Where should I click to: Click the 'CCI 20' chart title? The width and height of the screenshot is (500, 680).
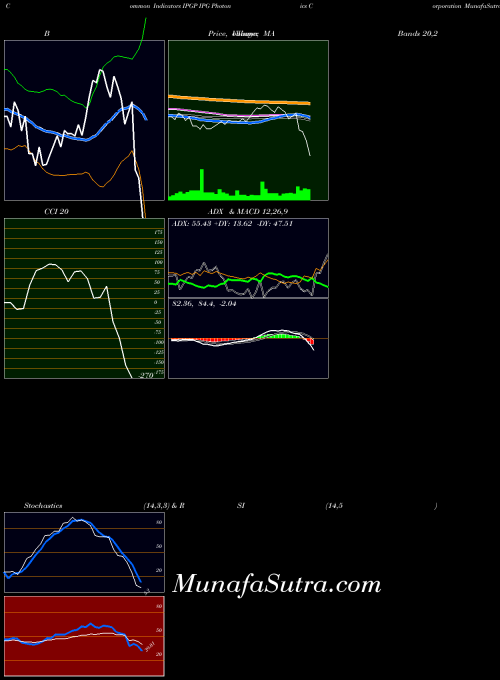pyautogui.click(x=56, y=212)
